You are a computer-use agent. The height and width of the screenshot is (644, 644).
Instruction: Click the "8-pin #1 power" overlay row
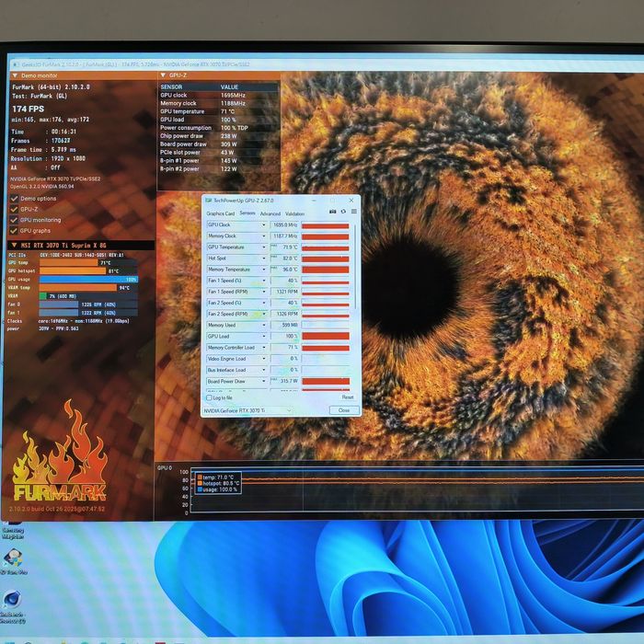point(219,161)
